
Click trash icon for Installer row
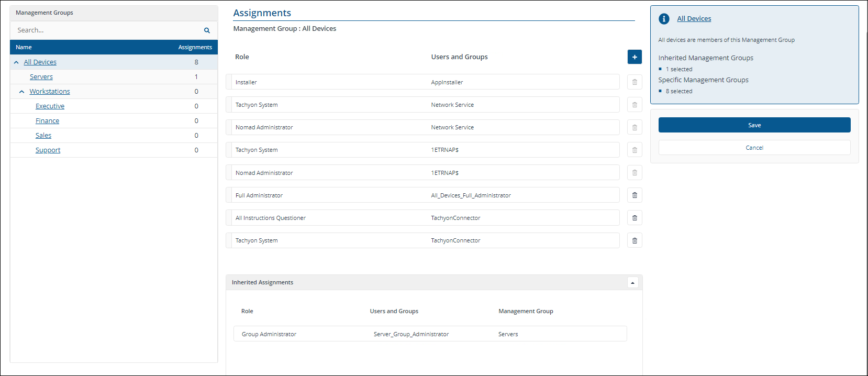click(x=635, y=82)
